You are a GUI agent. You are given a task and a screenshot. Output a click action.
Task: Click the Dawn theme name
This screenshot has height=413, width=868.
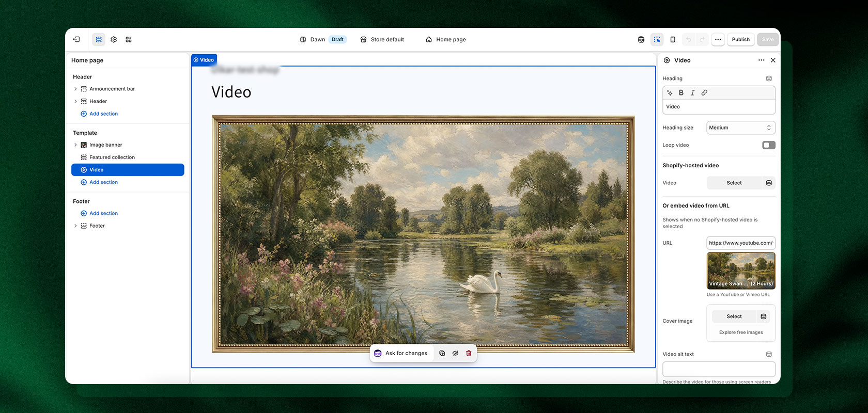[317, 39]
